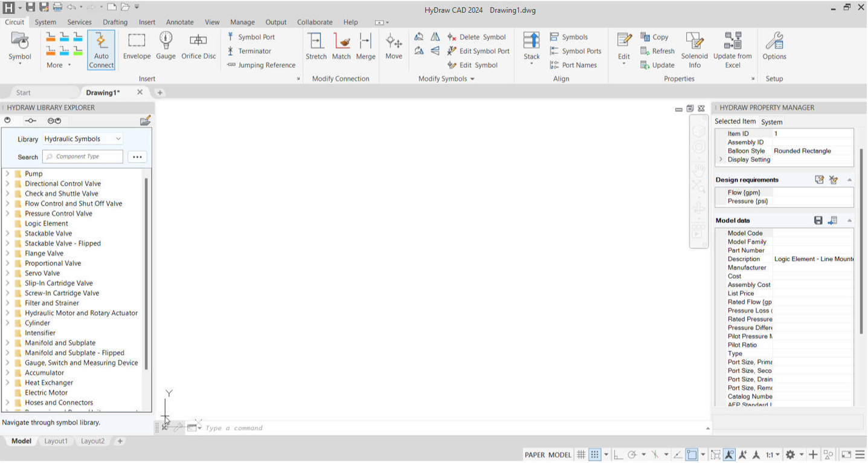Toggle ortho mode in status bar
Screen dimensions: 868x463
click(x=618, y=455)
